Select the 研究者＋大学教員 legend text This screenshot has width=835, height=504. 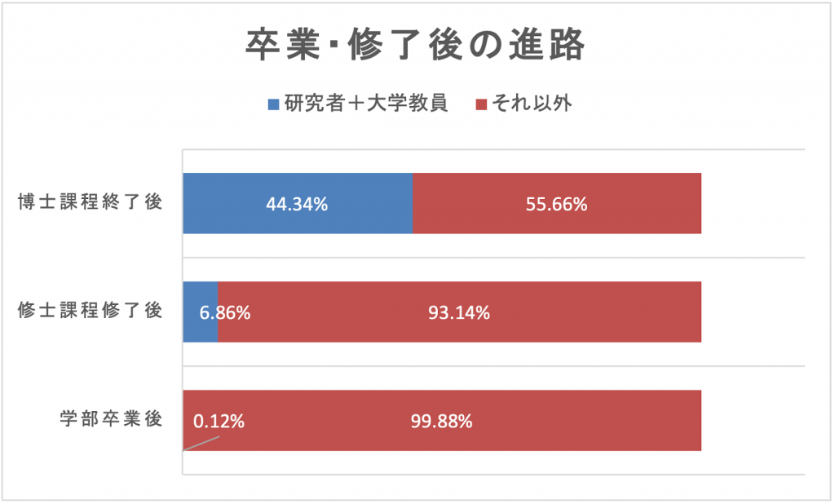click(366, 104)
